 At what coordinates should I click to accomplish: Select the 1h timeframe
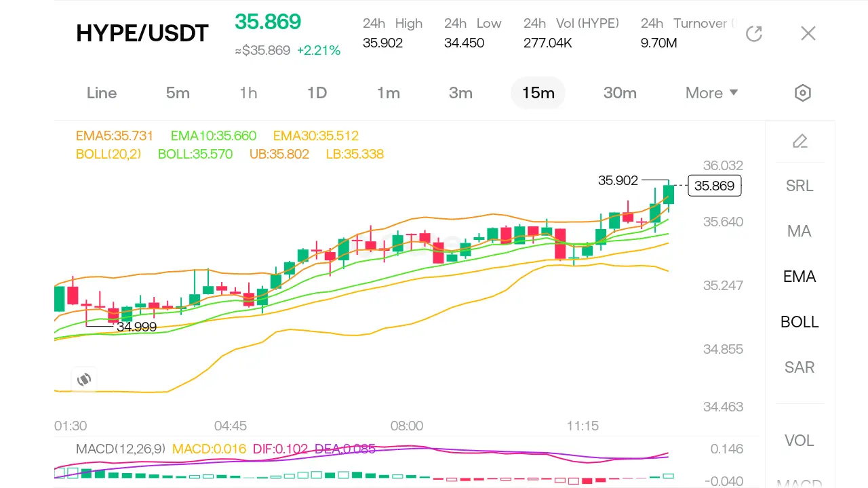coord(248,93)
